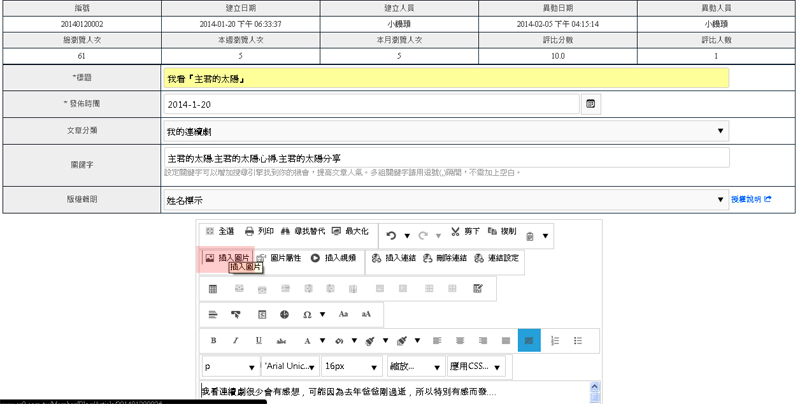Click the Aa capitalize case icon
The image size is (800, 404).
point(343,314)
